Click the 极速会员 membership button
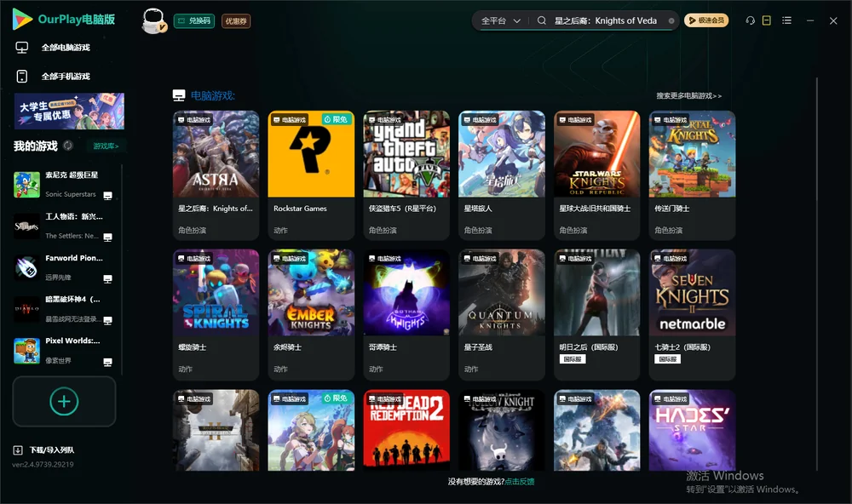Image resolution: width=852 pixels, height=504 pixels. pyautogui.click(x=706, y=20)
